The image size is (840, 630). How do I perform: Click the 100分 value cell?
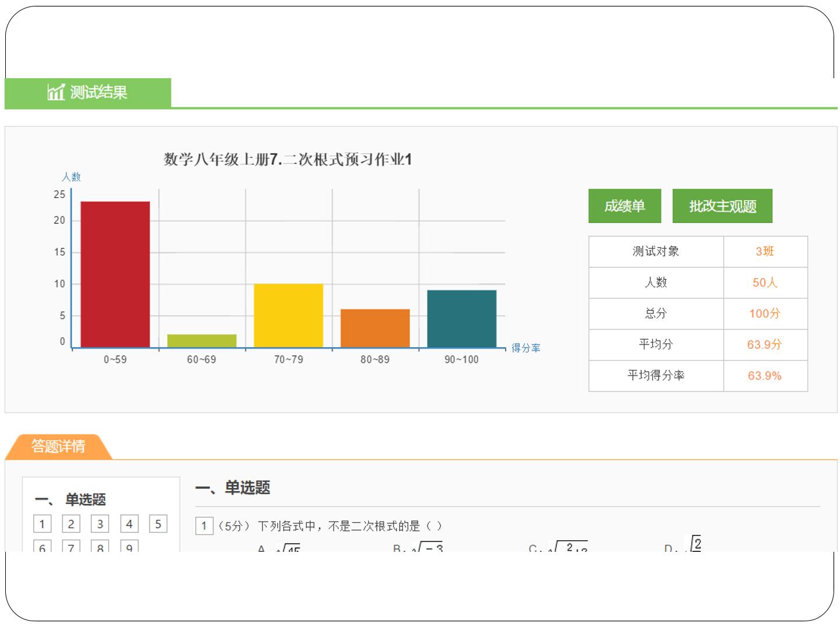(x=765, y=314)
